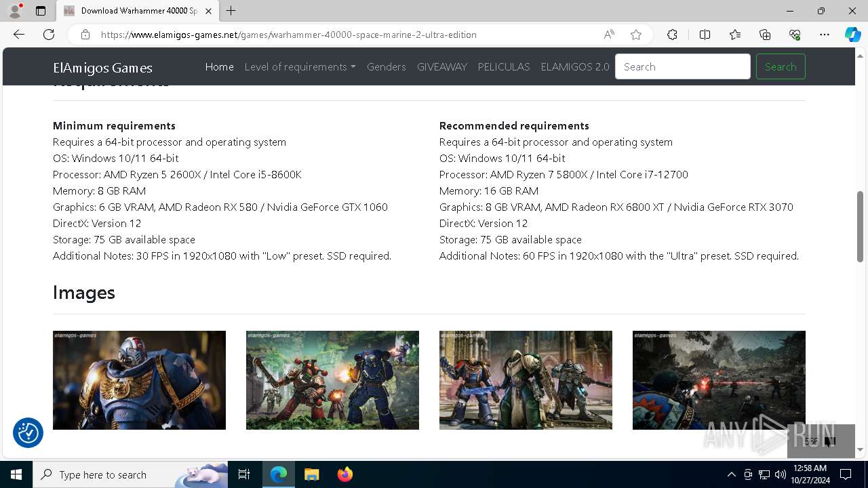868x488 pixels.
Task: Open Task View in taskbar
Action: [x=244, y=474]
